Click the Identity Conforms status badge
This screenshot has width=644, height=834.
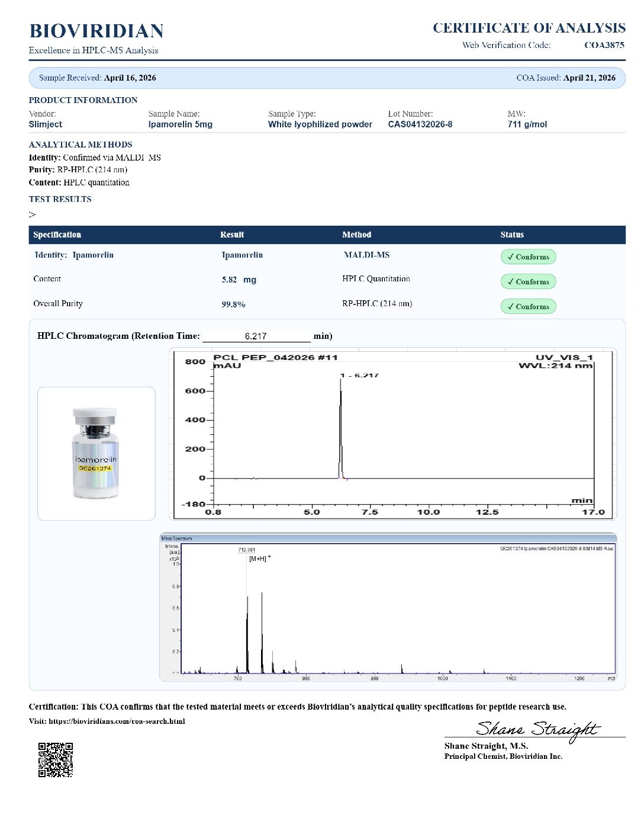(x=528, y=256)
